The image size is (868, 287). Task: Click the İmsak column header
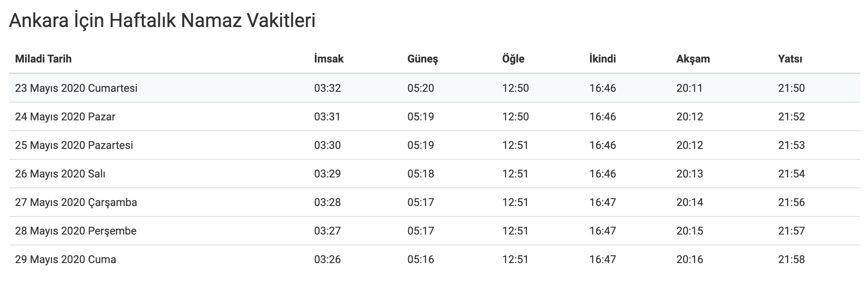click(x=329, y=59)
